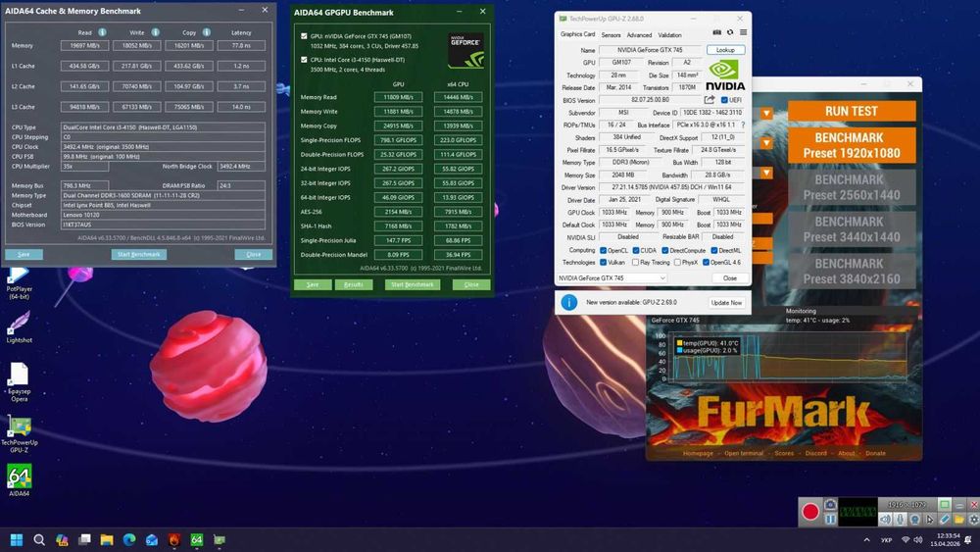Switch to Sensors tab
The width and height of the screenshot is (980, 552).
click(611, 35)
